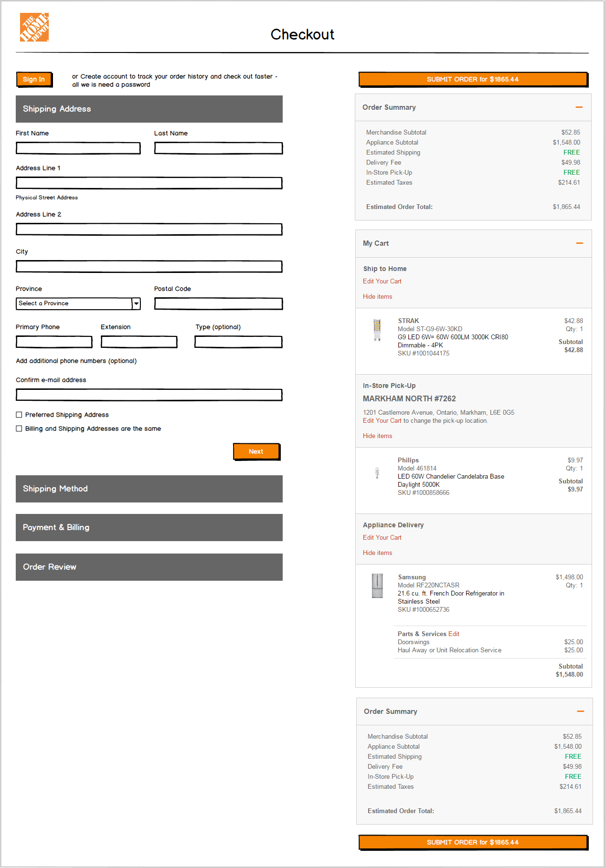
Task: Click Add additional phone numbers link
Action: pos(76,361)
